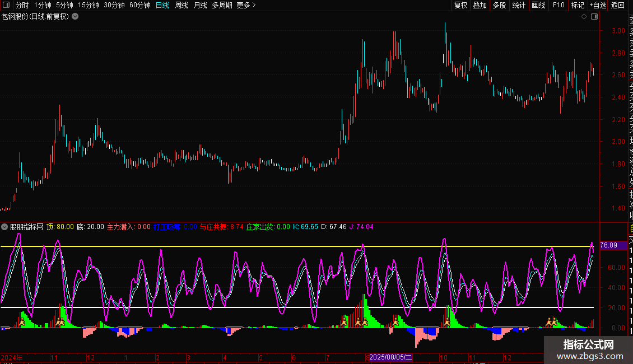633x364 pixels.
Task: Click the 2.00 price axis label
Action: (x=618, y=142)
